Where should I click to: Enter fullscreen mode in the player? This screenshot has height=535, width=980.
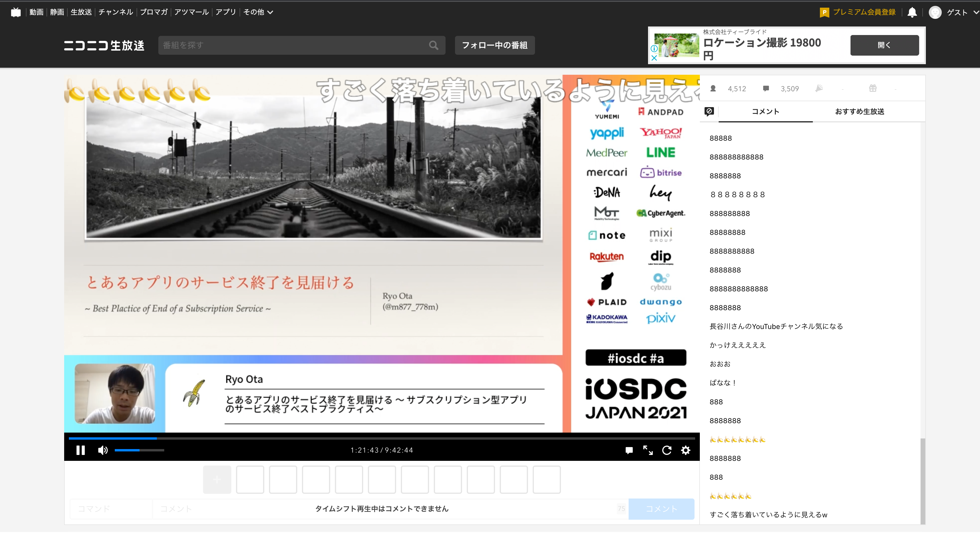[x=648, y=450]
